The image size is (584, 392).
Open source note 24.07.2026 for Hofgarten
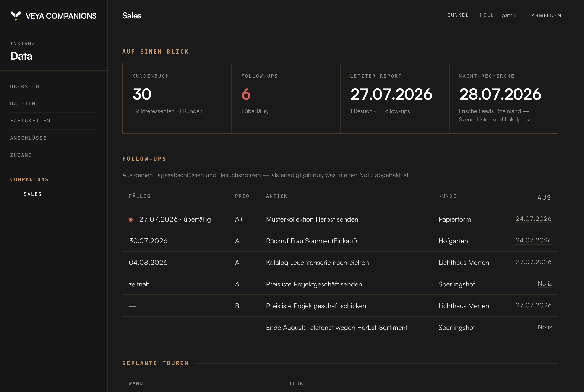[533, 240]
